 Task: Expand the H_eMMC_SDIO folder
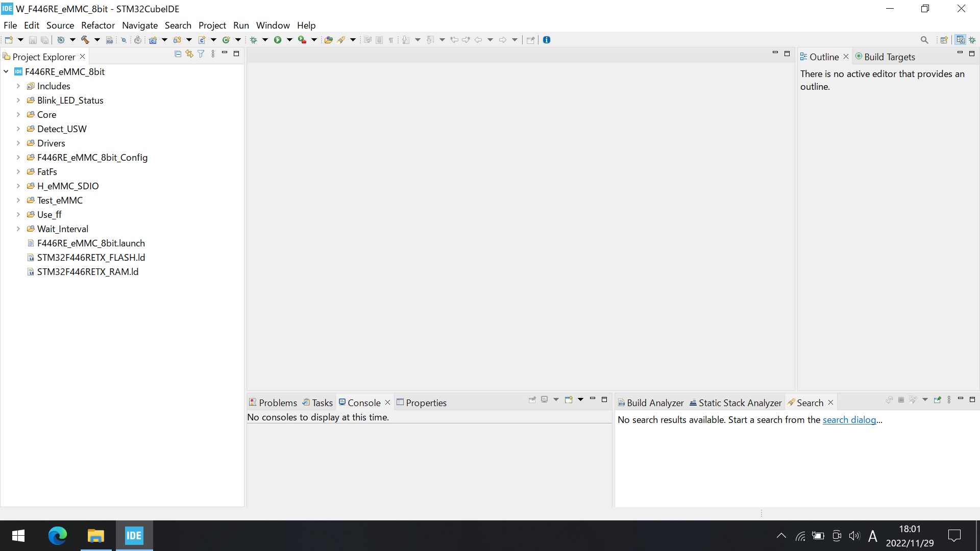pyautogui.click(x=18, y=186)
